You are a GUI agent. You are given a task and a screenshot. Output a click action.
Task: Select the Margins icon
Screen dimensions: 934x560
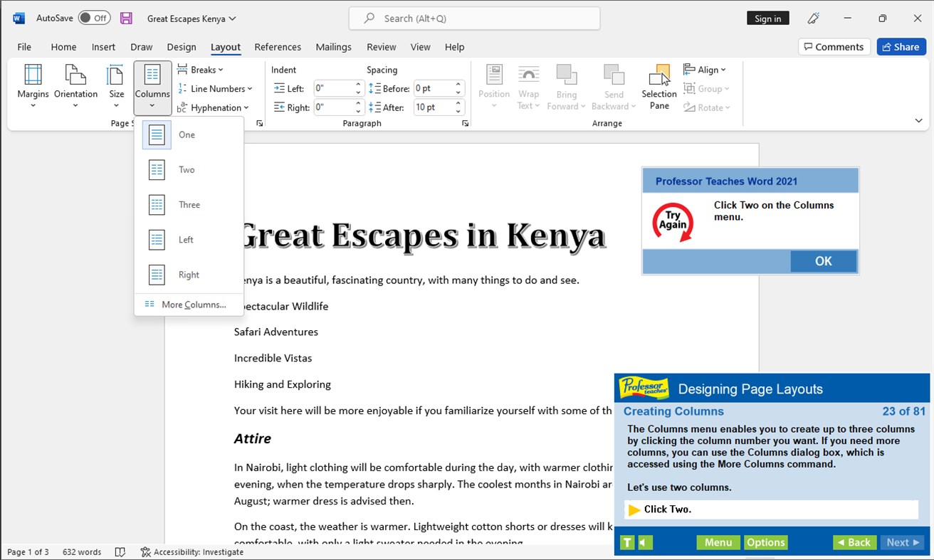pyautogui.click(x=32, y=85)
